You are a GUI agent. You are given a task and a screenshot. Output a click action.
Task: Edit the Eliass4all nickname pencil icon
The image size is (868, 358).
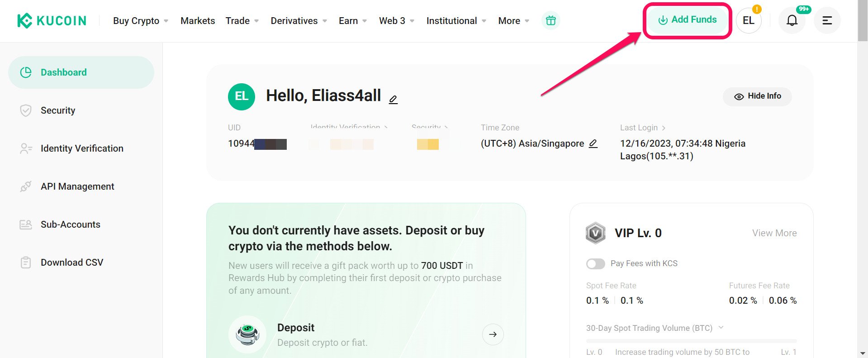point(393,99)
